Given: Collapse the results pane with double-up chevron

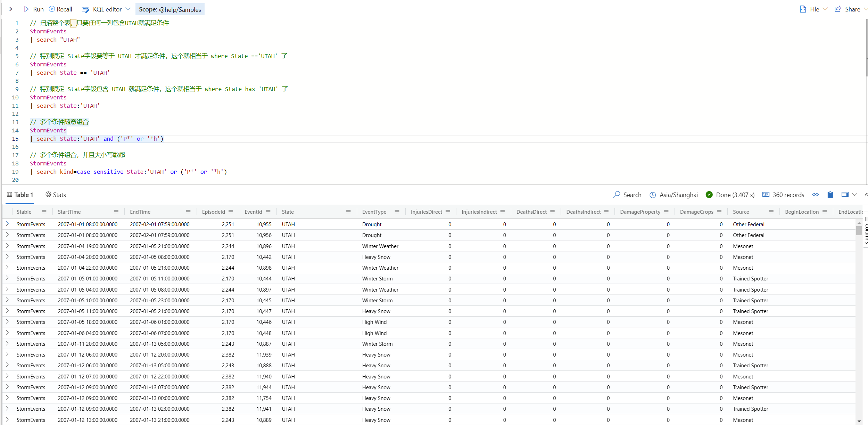Looking at the screenshot, I should (x=866, y=195).
